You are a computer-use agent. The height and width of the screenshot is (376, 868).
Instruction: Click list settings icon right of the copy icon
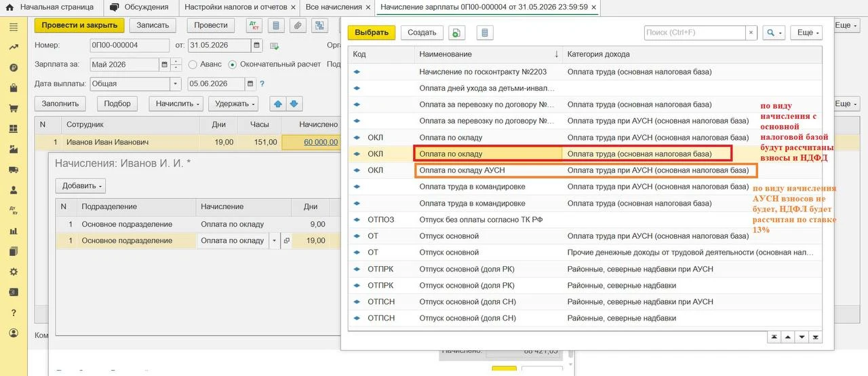coord(485,33)
